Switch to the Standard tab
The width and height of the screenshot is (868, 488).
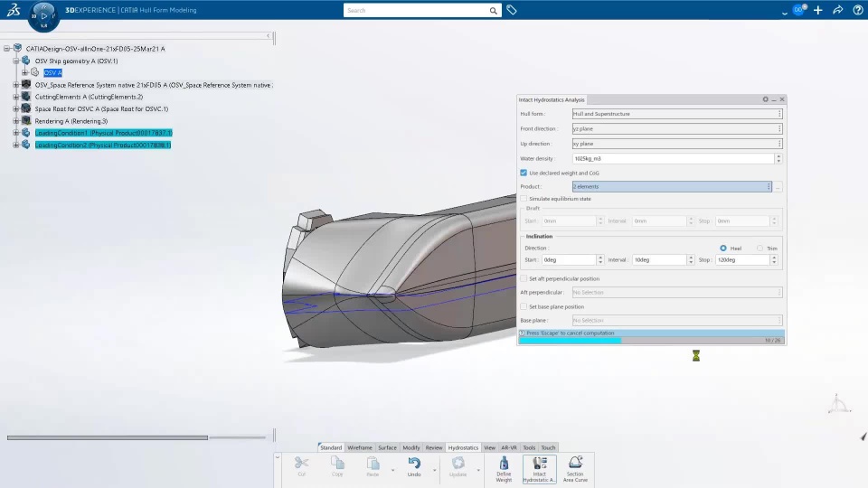(x=331, y=447)
